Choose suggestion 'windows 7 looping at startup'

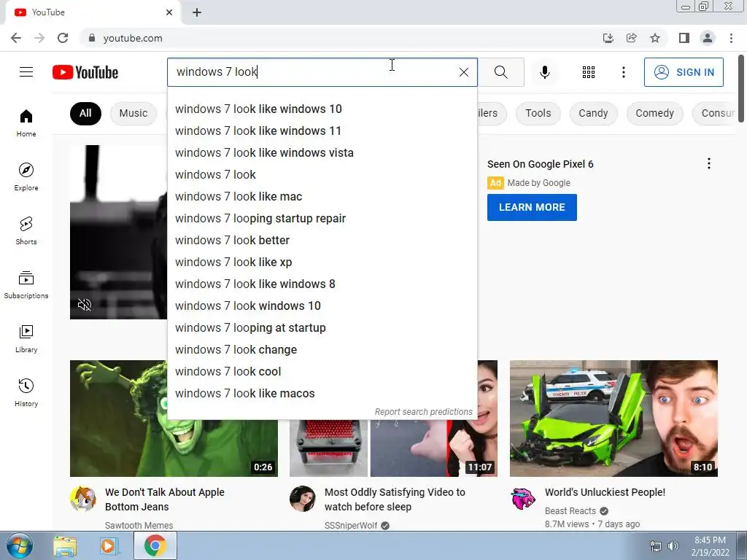pyautogui.click(x=322, y=328)
